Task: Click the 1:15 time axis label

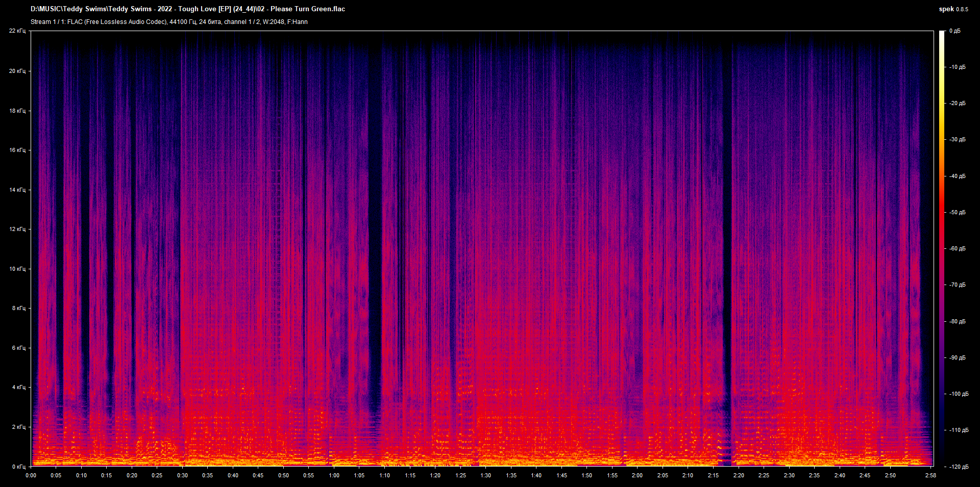Action: (x=410, y=475)
